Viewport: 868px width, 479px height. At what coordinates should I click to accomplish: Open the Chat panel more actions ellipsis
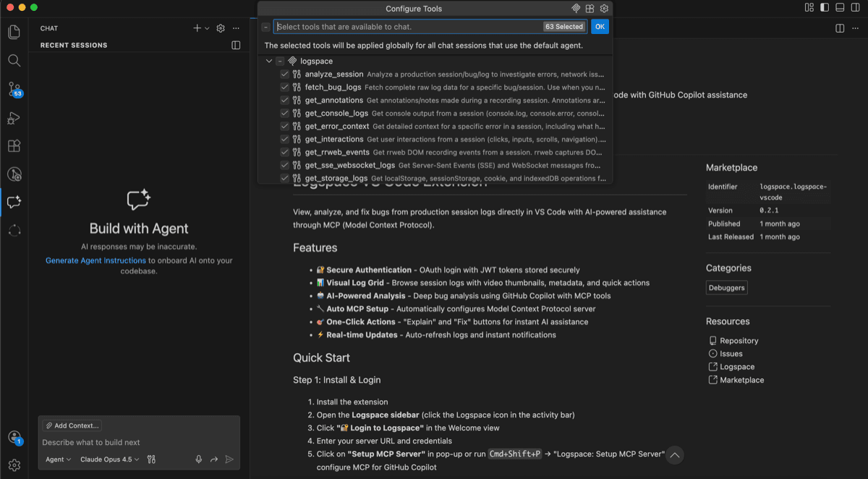click(x=236, y=28)
